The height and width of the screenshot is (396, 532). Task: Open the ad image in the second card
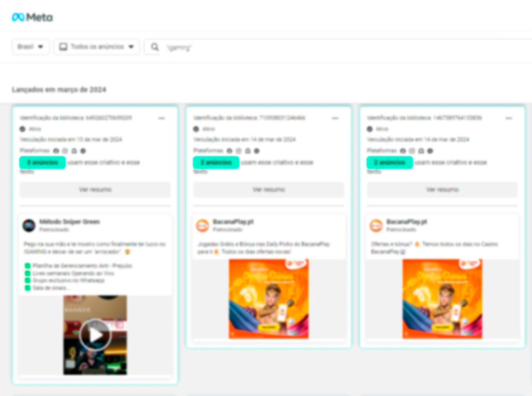pyautogui.click(x=269, y=298)
